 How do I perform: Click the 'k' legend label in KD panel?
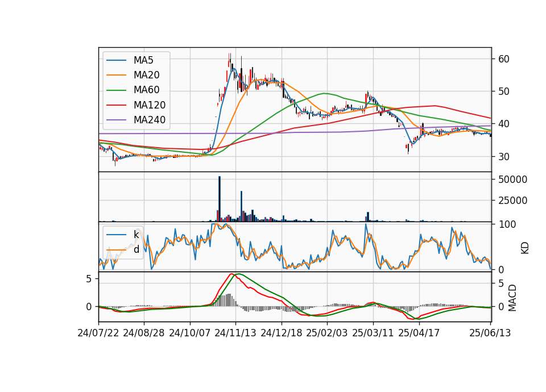point(136,235)
